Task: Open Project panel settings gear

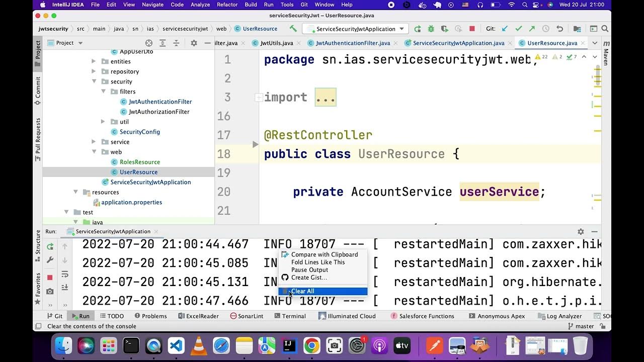Action: 194,43
